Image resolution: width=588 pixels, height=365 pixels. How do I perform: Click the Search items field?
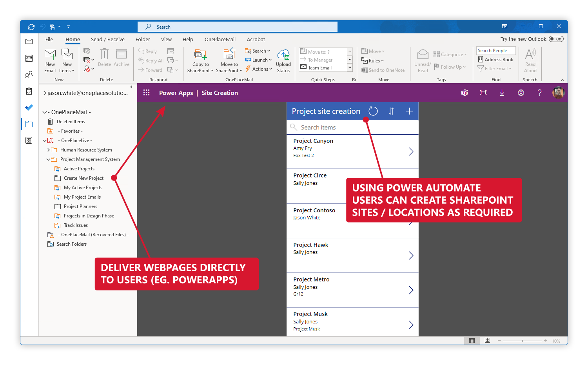pyautogui.click(x=352, y=128)
